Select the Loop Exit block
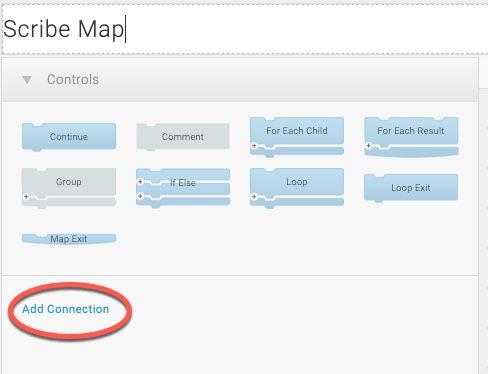488x374 pixels. pos(411,188)
